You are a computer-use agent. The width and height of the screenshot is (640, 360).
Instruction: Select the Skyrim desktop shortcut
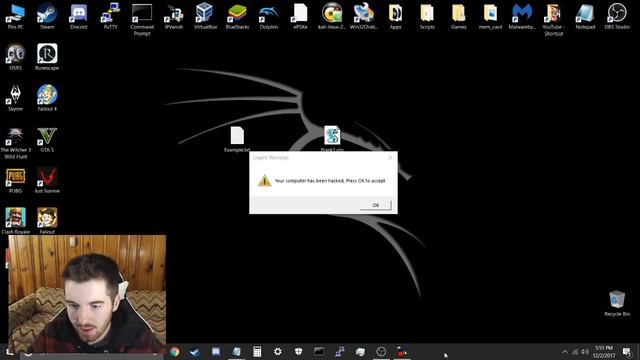(16, 98)
